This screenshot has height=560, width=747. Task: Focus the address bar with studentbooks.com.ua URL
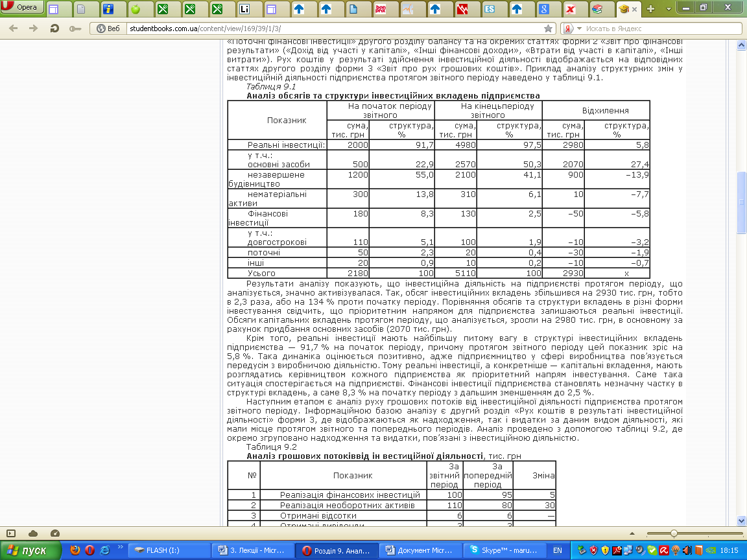pyautogui.click(x=333, y=29)
